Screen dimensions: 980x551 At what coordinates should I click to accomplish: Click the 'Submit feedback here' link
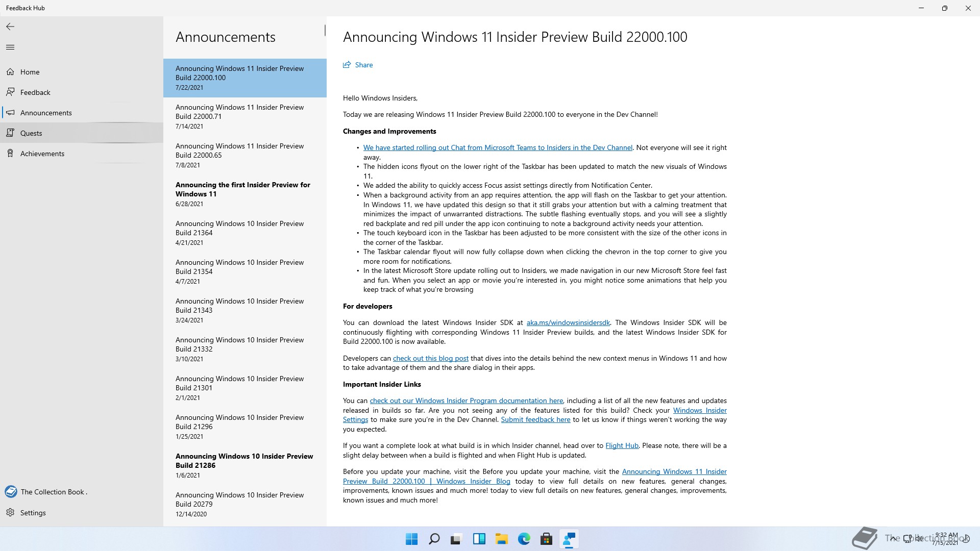tap(535, 420)
